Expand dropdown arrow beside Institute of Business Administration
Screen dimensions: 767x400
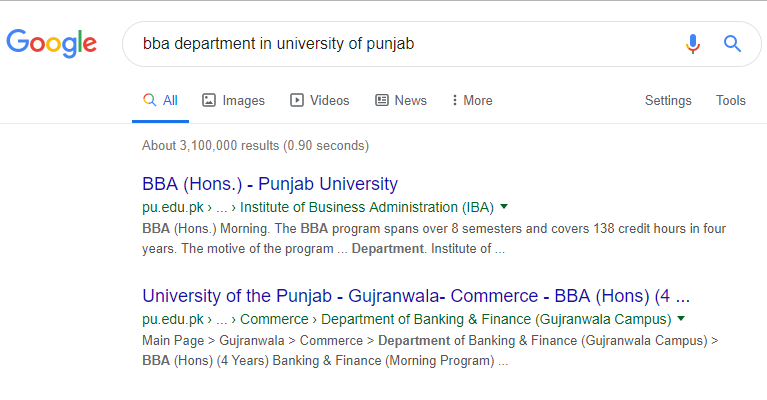coord(504,207)
